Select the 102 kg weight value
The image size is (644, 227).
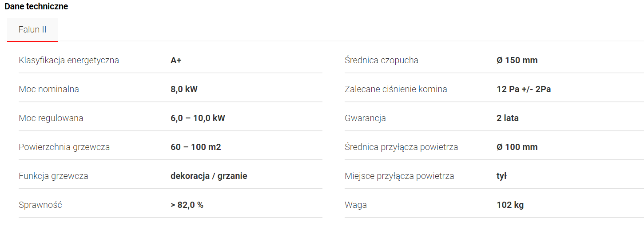[x=510, y=205]
